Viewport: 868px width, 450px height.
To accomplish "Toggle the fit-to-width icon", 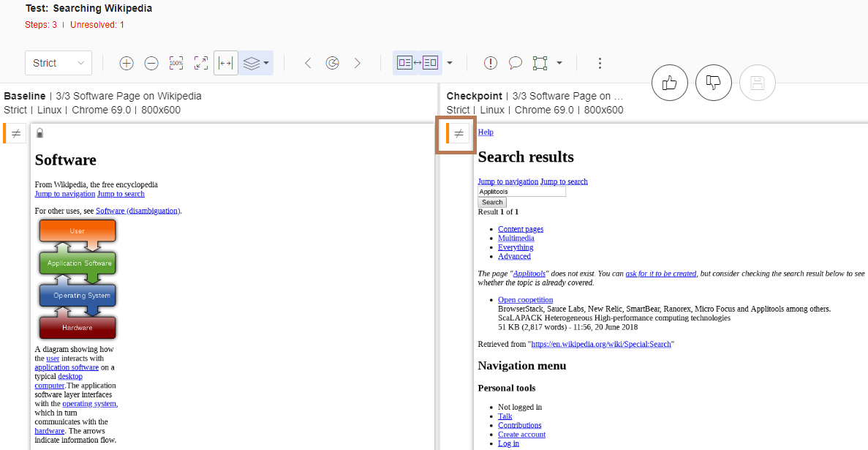I will coord(226,63).
